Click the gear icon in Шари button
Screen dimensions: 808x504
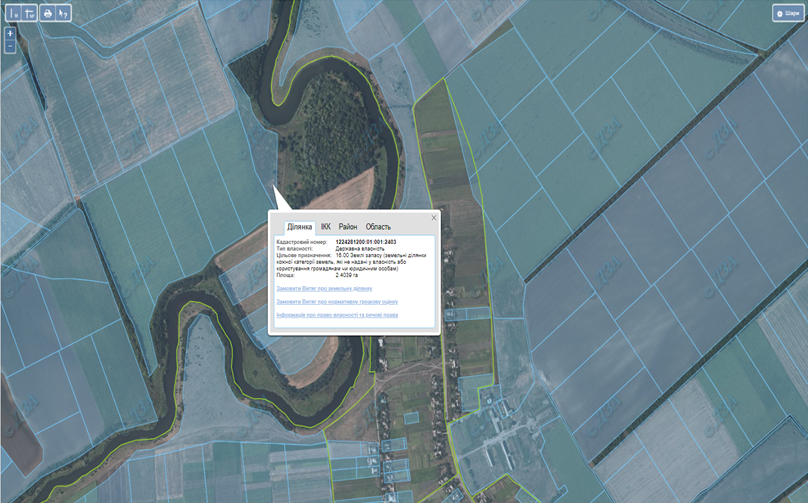tap(779, 13)
